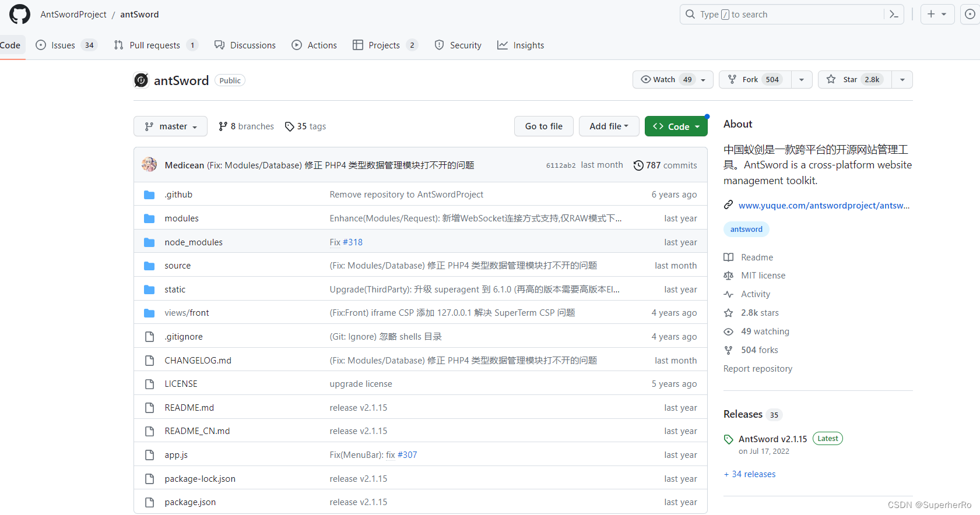The width and height of the screenshot is (980, 515).
Task: Click the MIT license scale icon
Action: click(728, 276)
